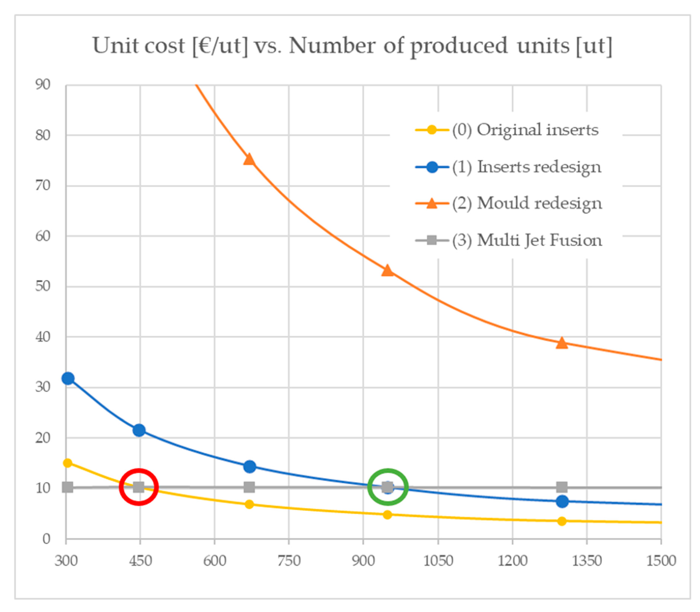Screen dimensions: 700x612
Task: Click the 90 y-axis label
Action: (x=43, y=84)
